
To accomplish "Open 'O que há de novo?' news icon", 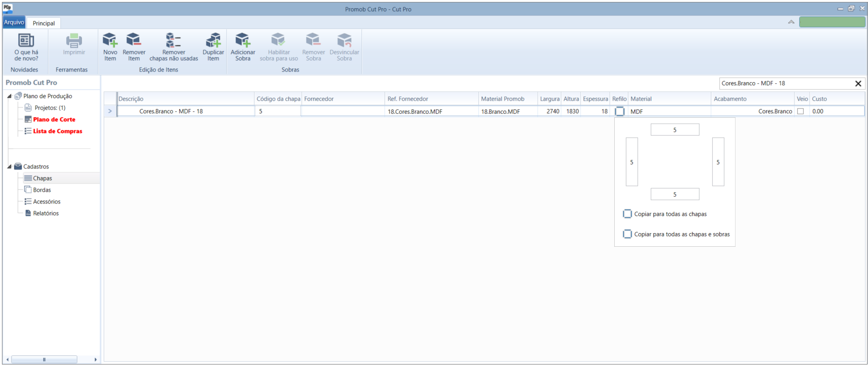I will tap(26, 40).
